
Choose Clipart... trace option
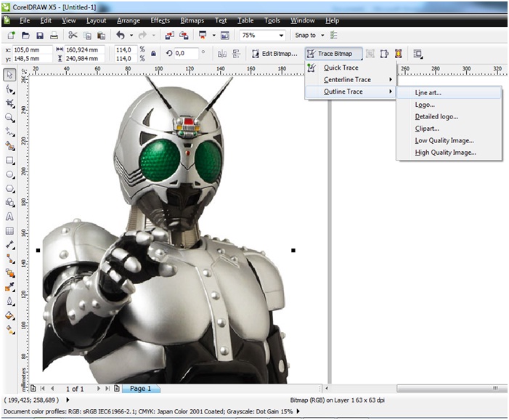(x=449, y=129)
